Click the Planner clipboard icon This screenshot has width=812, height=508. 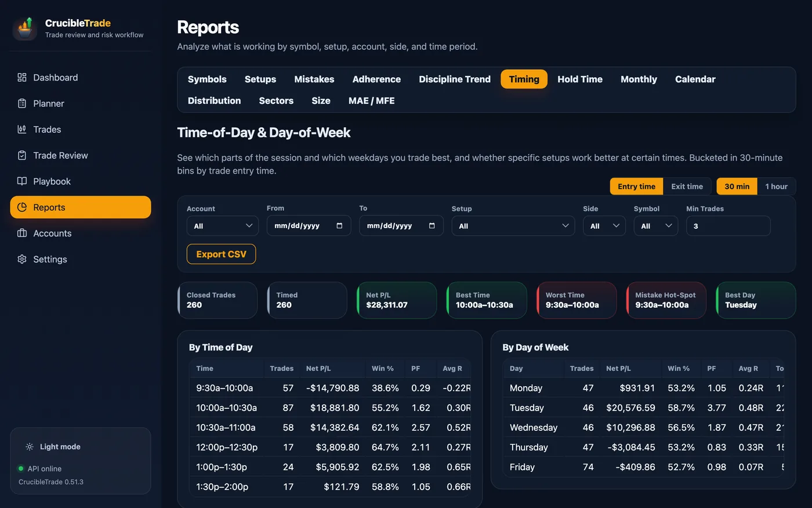pos(22,103)
